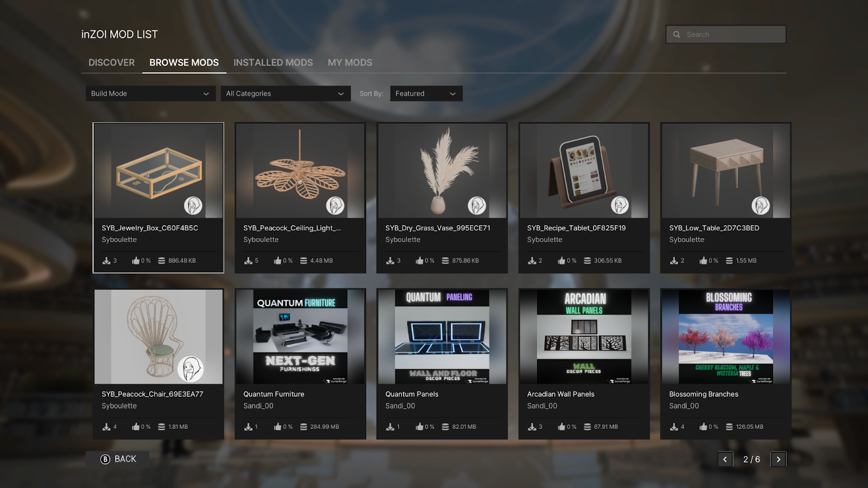The height and width of the screenshot is (488, 868).
Task: Open Blossoming Branches thumbnail
Action: pos(726,337)
